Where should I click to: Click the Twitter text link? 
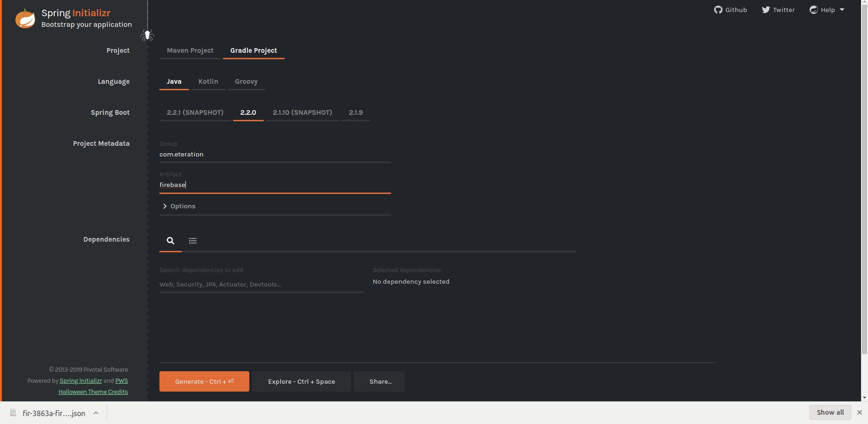pos(784,10)
